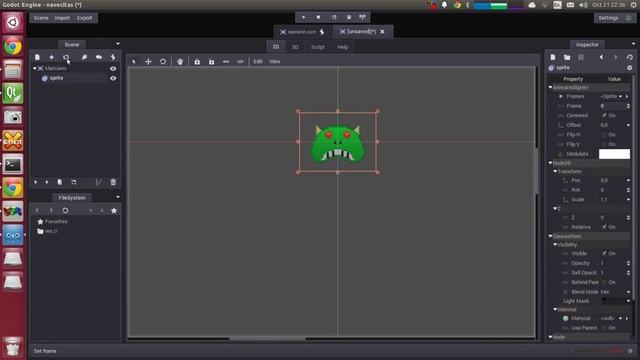Collapse the Node2D section
Viewport: 640px width, 360px height.
pyautogui.click(x=550, y=163)
